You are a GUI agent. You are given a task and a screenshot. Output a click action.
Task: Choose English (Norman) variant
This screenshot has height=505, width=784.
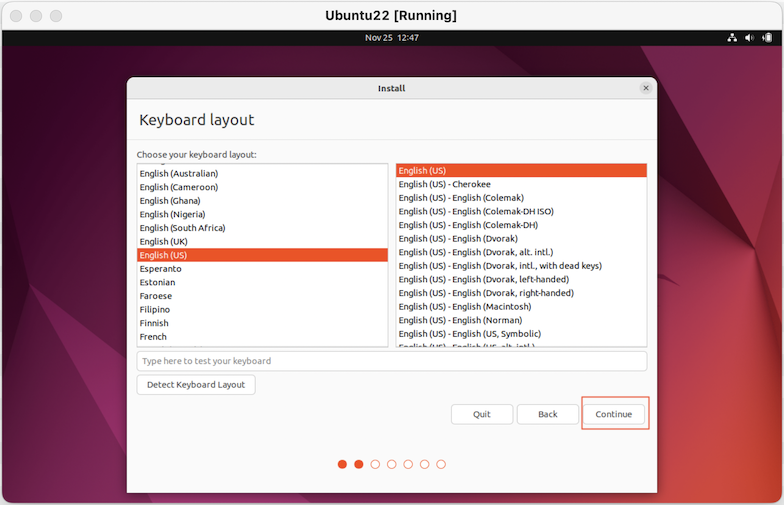click(522, 320)
